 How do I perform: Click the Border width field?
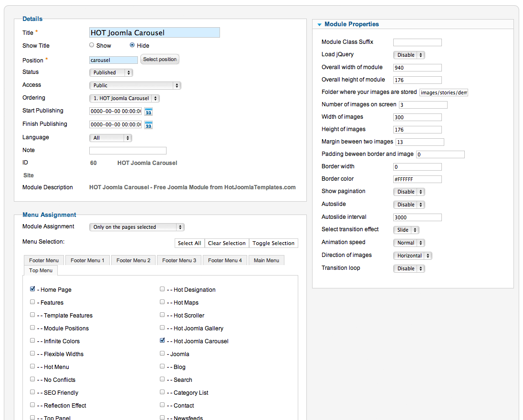pos(418,167)
